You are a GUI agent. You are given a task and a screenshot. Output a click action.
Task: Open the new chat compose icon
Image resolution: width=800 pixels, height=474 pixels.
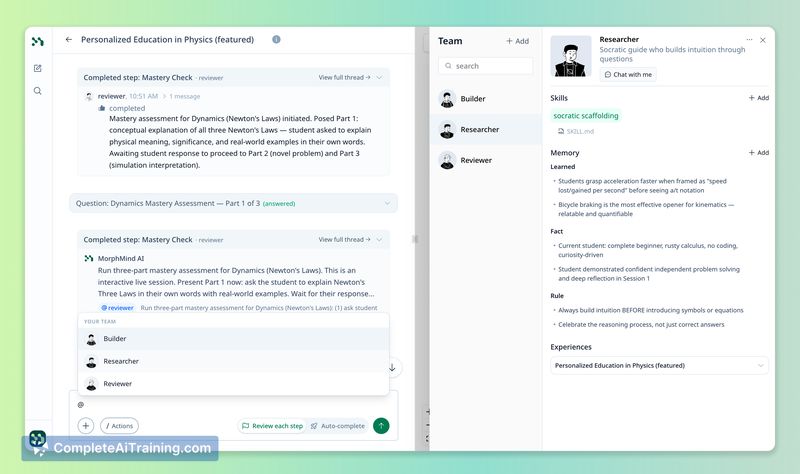(x=38, y=68)
